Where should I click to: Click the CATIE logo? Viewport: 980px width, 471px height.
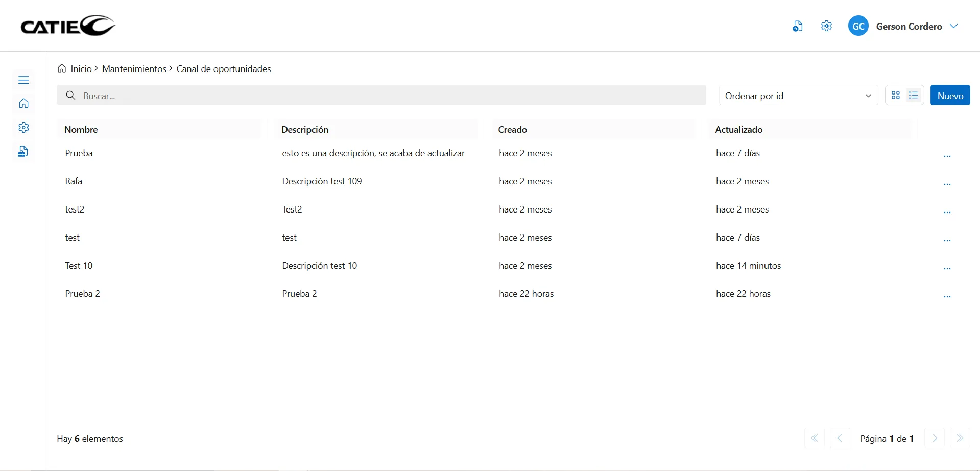click(68, 26)
